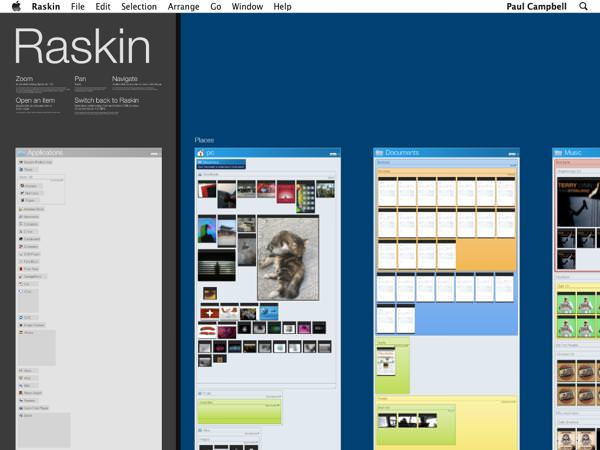Click the large Raskin title text
Screen dimensions: 600x450
pos(82,46)
